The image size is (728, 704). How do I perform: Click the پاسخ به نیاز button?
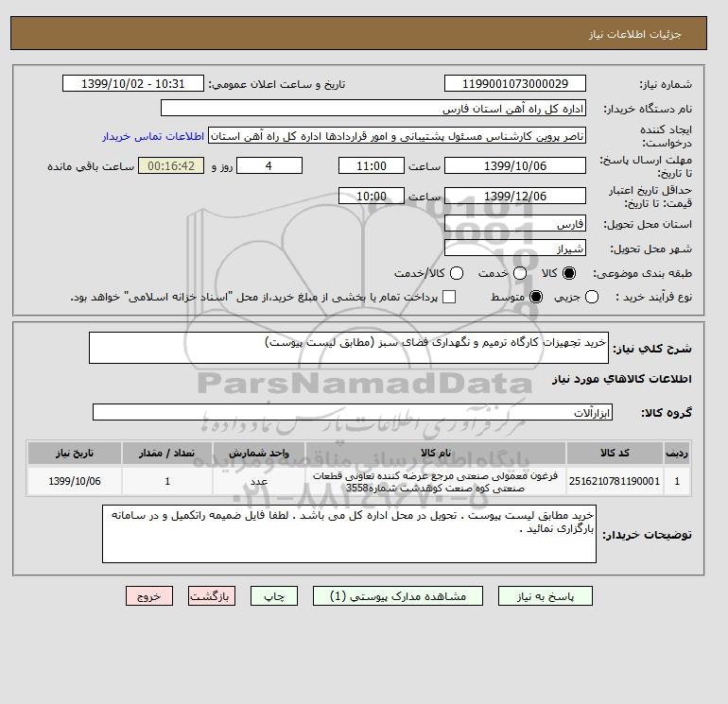(546, 596)
